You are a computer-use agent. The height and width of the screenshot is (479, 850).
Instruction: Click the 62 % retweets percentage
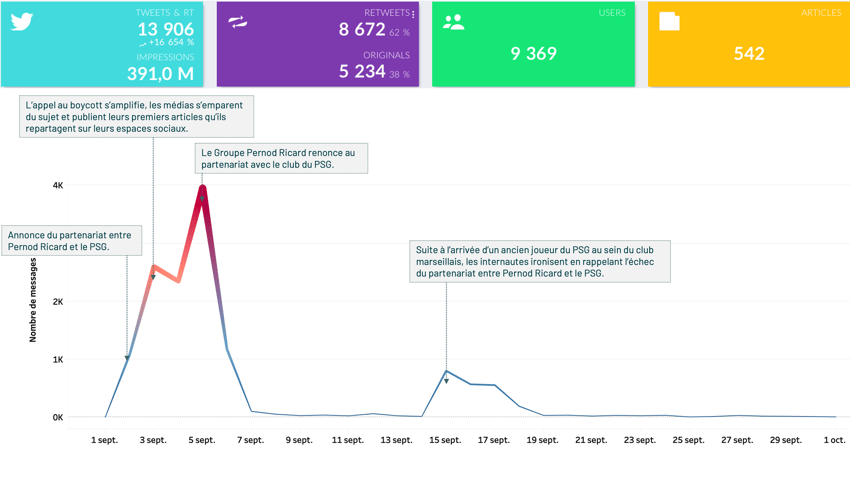point(400,33)
